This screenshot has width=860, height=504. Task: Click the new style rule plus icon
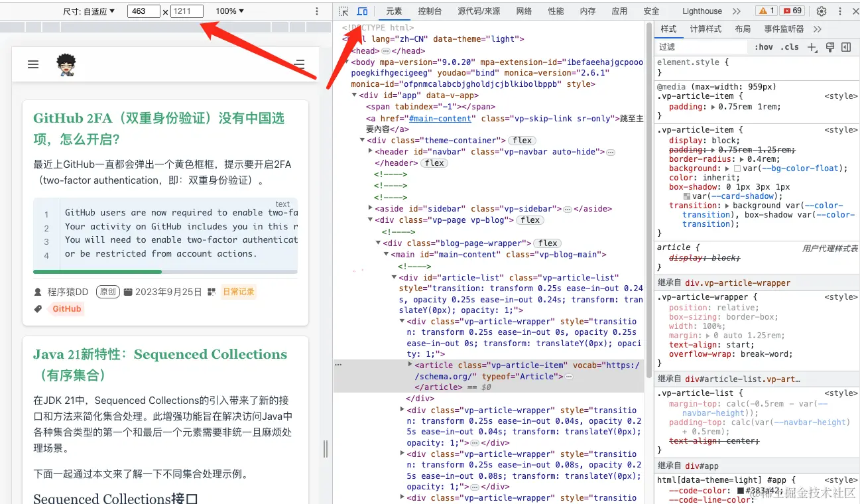click(812, 47)
